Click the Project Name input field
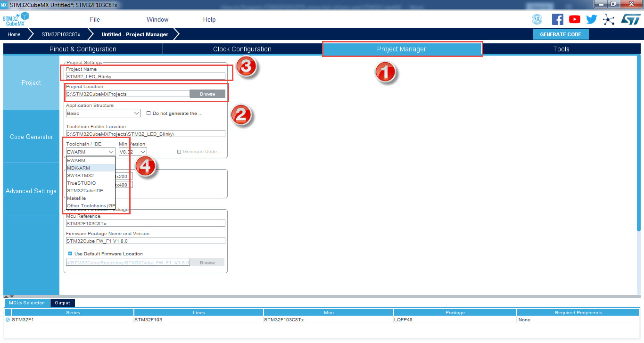Image resolution: width=644 pixels, height=343 pixels. point(146,76)
